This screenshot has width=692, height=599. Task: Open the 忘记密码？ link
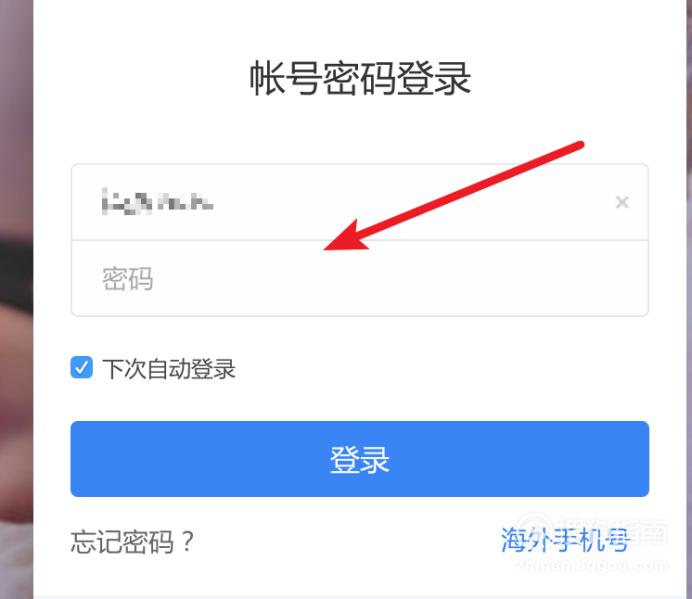click(x=132, y=542)
